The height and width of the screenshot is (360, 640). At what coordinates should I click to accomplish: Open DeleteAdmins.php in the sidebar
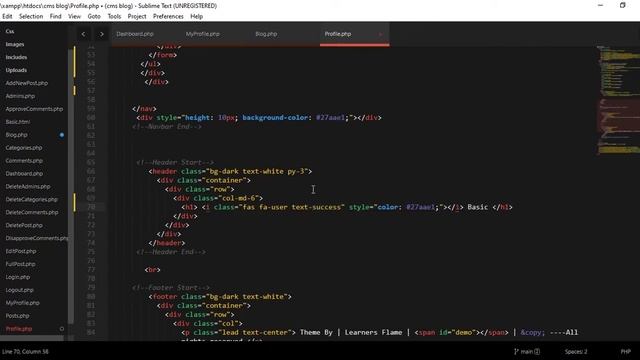28,187
